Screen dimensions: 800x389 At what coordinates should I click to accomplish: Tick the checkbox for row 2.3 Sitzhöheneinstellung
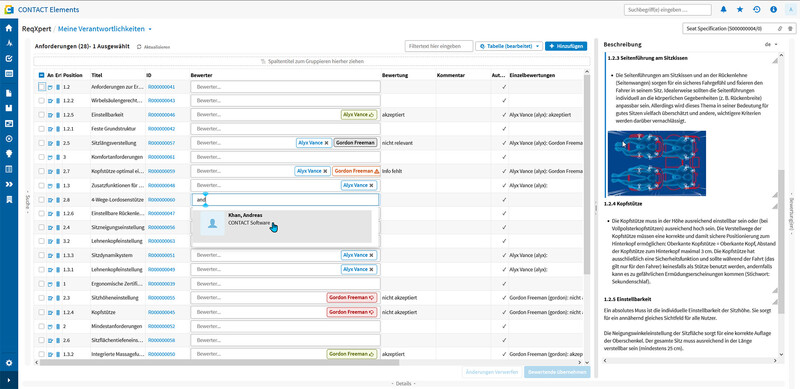tap(41, 298)
